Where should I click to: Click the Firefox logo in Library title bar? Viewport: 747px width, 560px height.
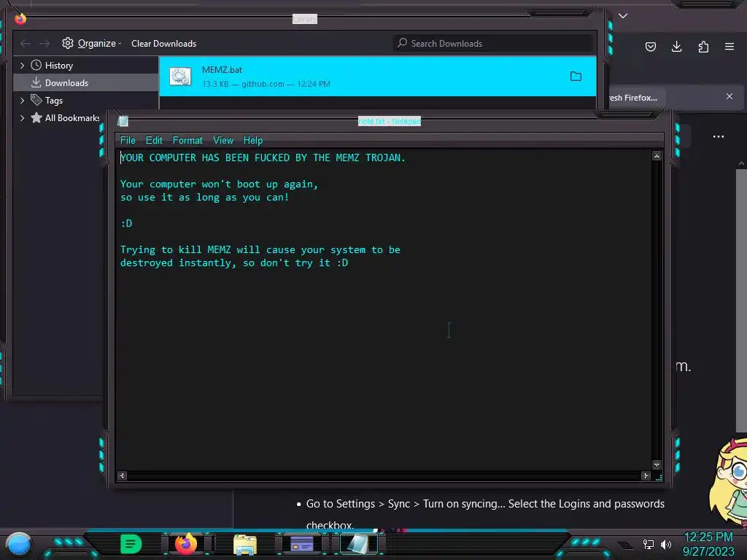[20, 18]
